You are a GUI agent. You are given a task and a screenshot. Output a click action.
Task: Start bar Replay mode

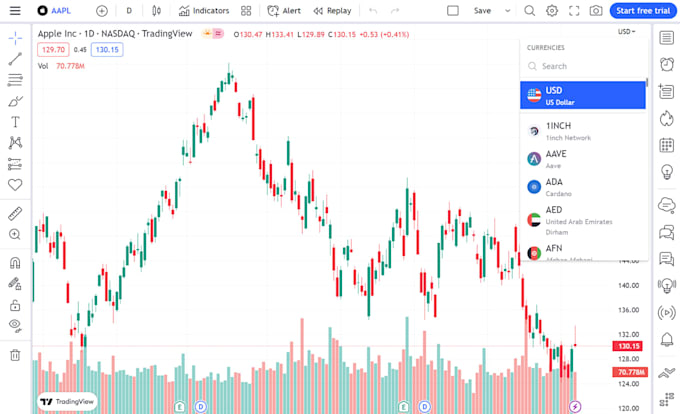click(332, 11)
